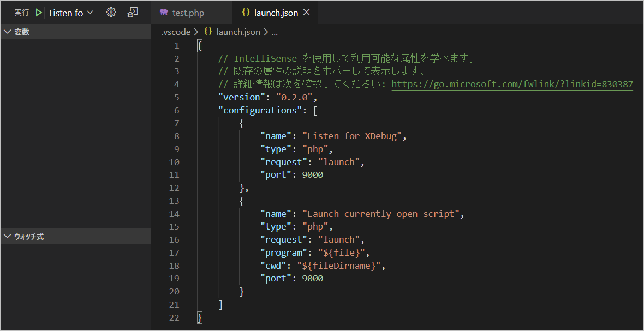644x331 pixels.
Task: Open the breadcrumb ellipsis symbol picker
Action: [x=274, y=32]
